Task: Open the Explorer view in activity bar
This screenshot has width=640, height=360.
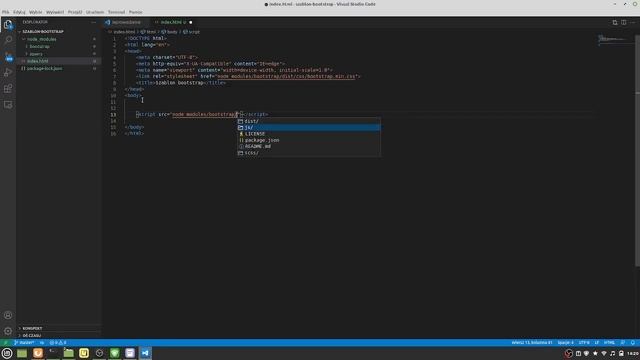Action: [8, 24]
